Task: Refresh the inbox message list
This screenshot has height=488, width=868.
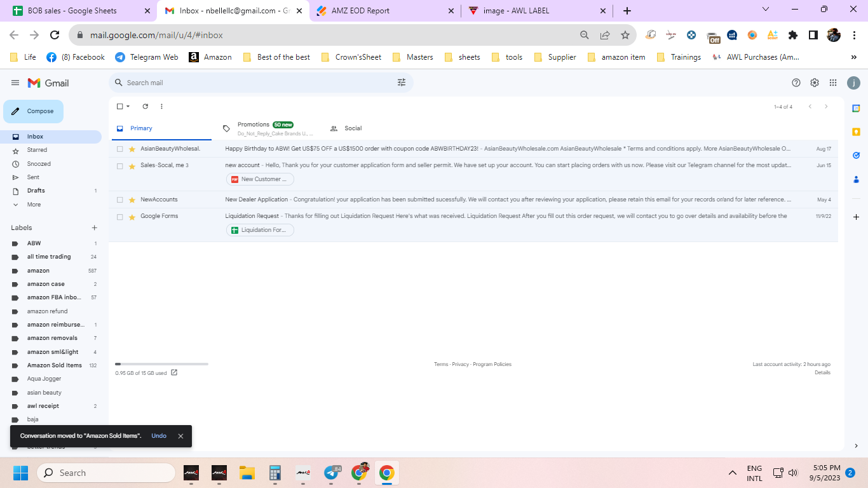Action: (x=145, y=107)
